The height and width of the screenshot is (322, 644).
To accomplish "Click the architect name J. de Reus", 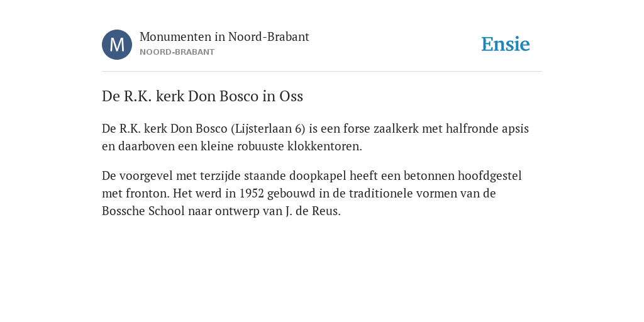I will [x=313, y=211].
